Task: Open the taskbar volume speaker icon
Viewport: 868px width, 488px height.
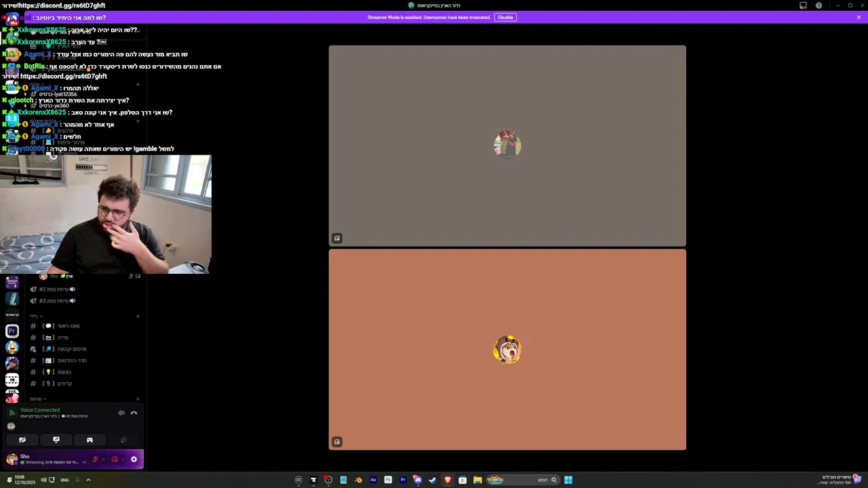Action: (43, 480)
